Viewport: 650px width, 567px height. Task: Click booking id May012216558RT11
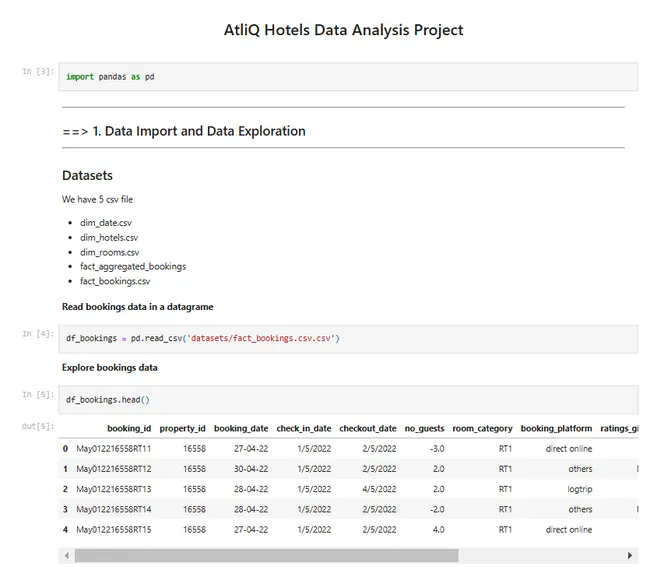(114, 449)
